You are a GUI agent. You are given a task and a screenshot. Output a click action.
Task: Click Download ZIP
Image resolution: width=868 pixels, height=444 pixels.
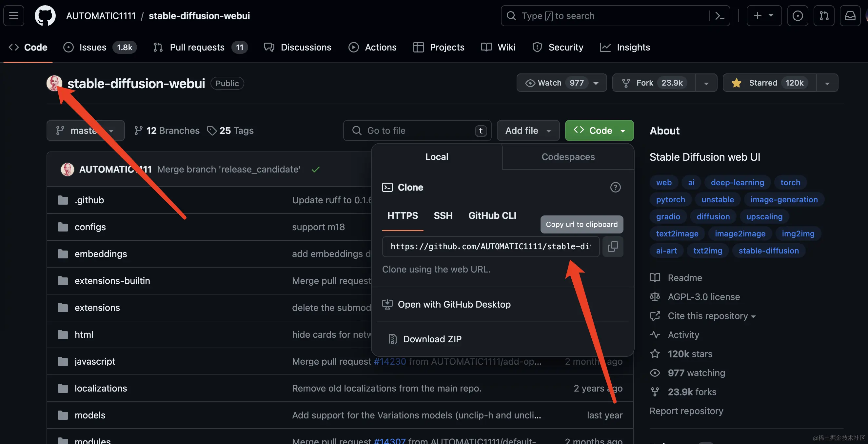(432, 339)
